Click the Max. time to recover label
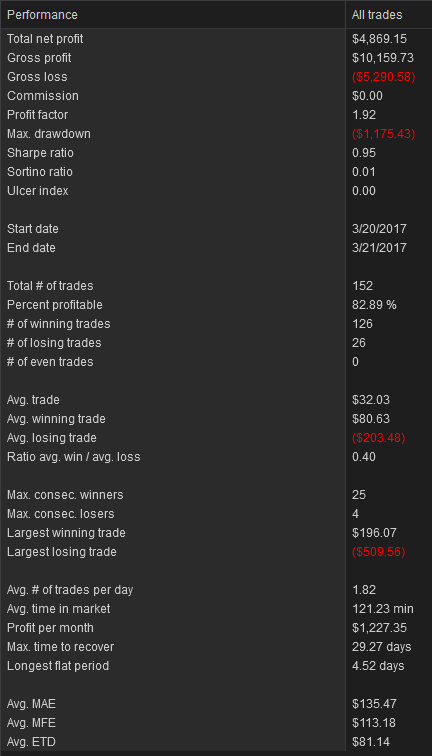Image resolution: width=432 pixels, height=756 pixels. [61, 647]
